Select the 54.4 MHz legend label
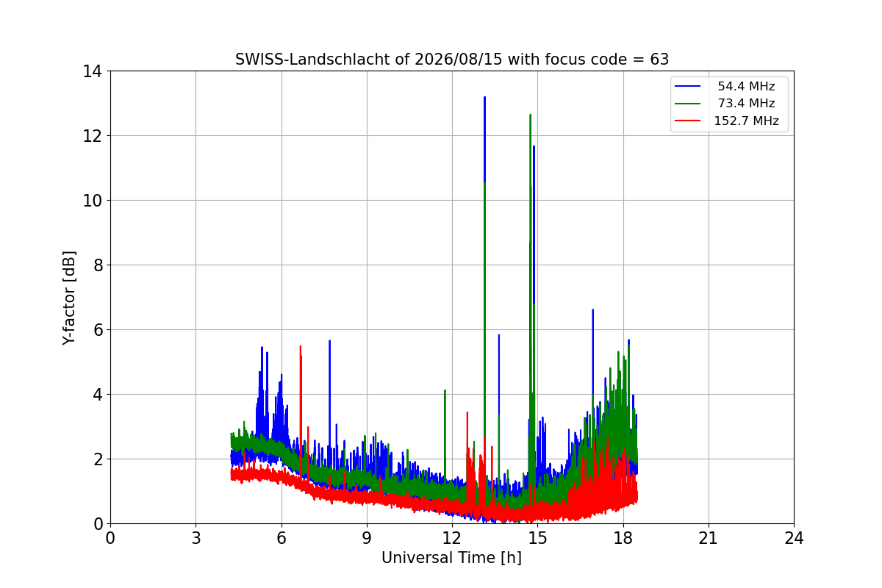Viewport: 882px width, 588px height. (x=746, y=87)
